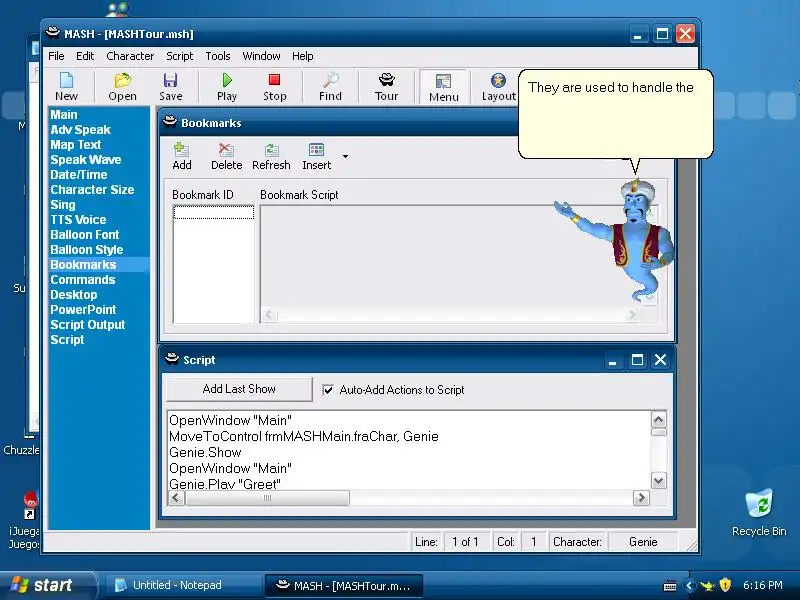Select PowerPoint in the sidebar

(83, 310)
